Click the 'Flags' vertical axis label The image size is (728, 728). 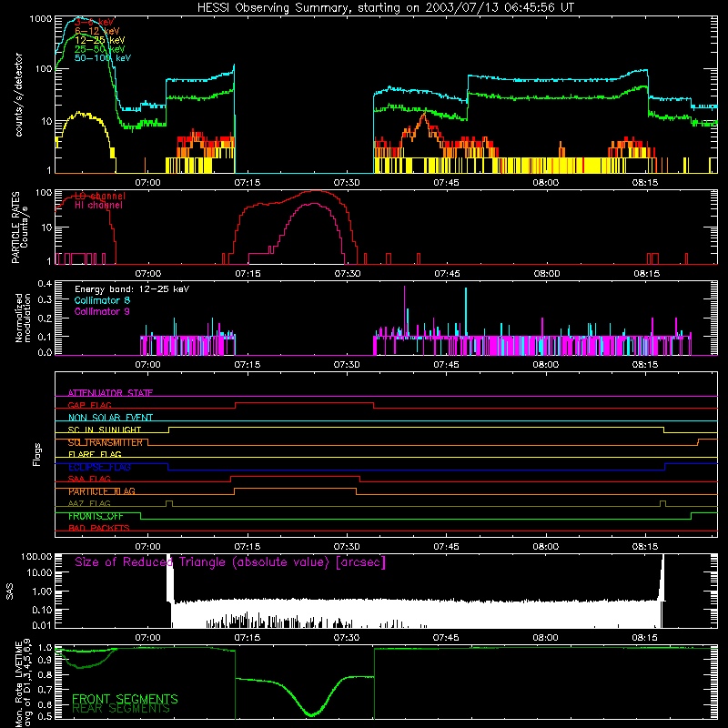coord(37,454)
